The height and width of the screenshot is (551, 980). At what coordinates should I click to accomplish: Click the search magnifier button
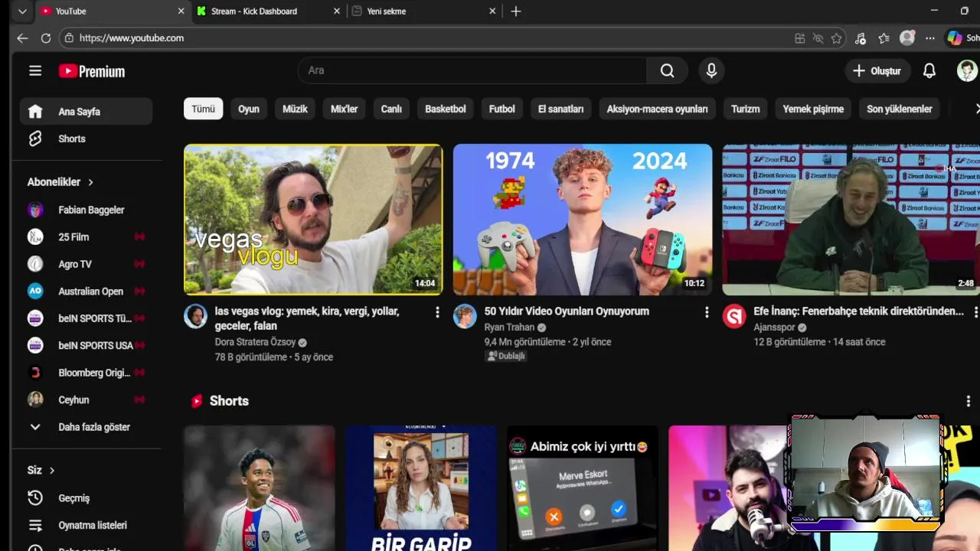point(667,70)
